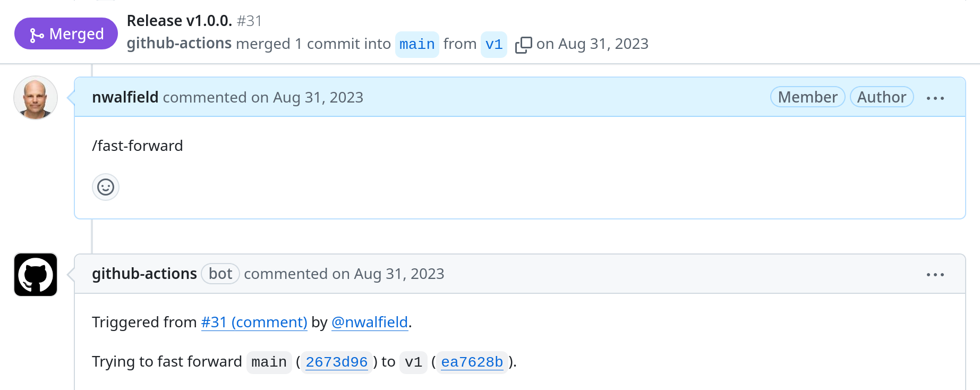The image size is (980, 390).
Task: Click nwalfield username in comment header
Action: coord(125,97)
